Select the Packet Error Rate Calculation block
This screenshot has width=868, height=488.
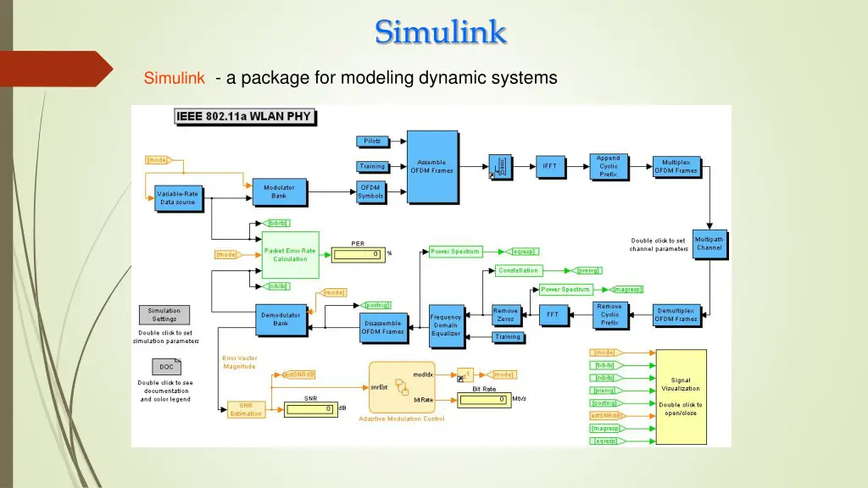[x=290, y=254]
